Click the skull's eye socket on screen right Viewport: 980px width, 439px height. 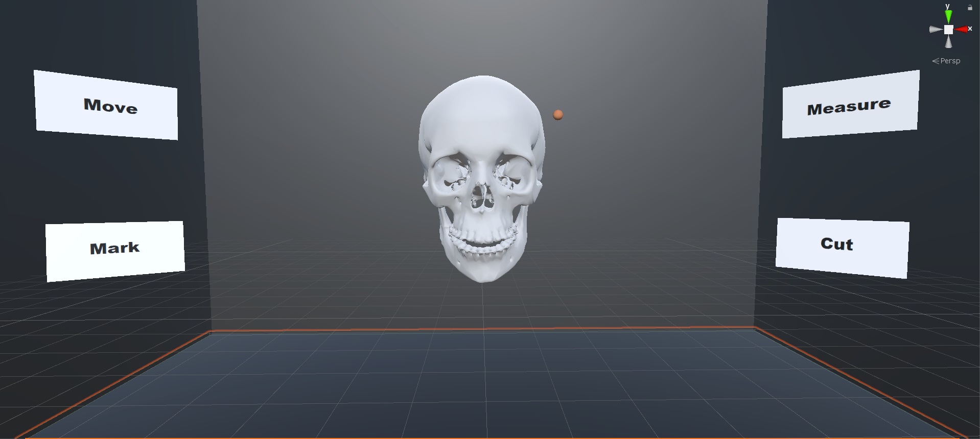(x=508, y=173)
